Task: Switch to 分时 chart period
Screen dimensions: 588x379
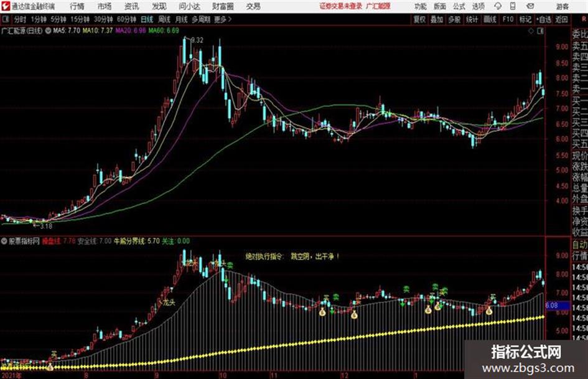Action: (20, 19)
